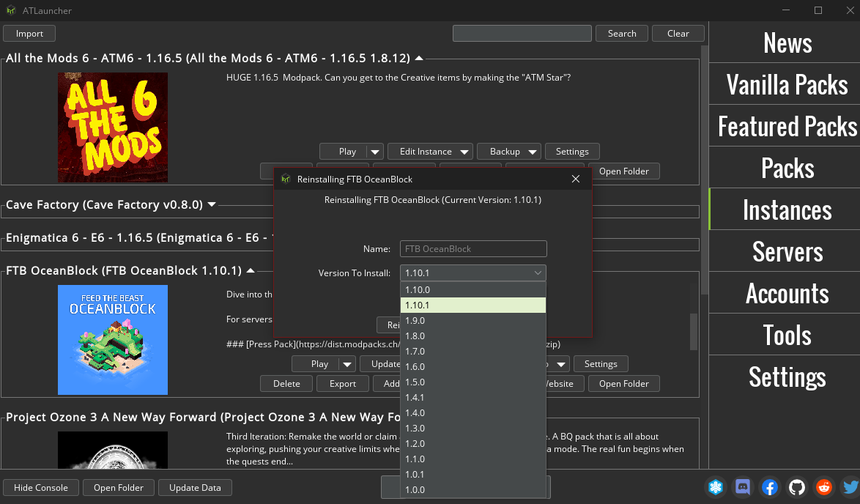The height and width of the screenshot is (504, 860).
Task: Choose version 1.4.1 in the dropdown list
Action: click(x=473, y=397)
